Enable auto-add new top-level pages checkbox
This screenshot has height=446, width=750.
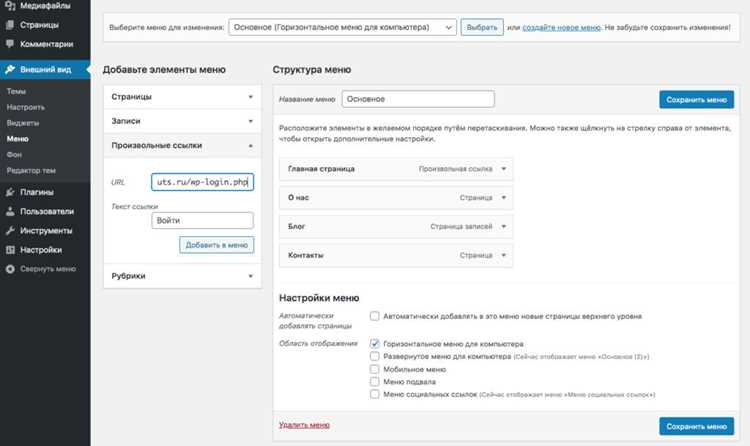(375, 316)
